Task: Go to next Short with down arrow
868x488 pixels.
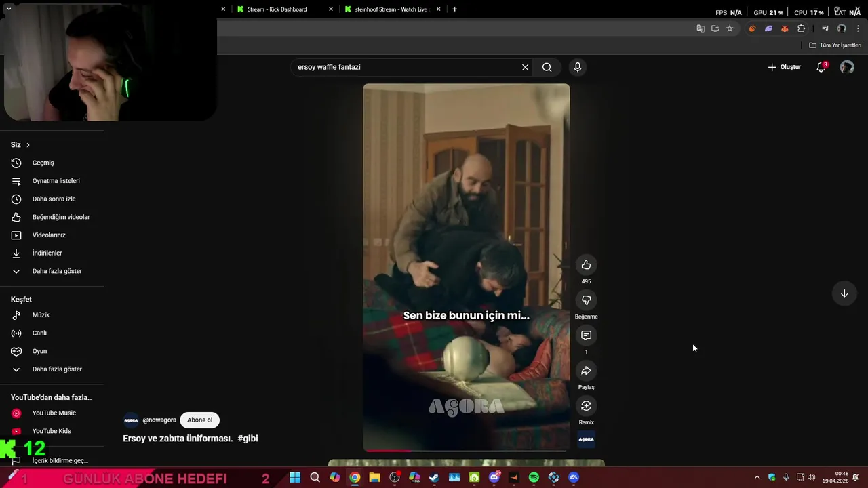Action: 844,293
